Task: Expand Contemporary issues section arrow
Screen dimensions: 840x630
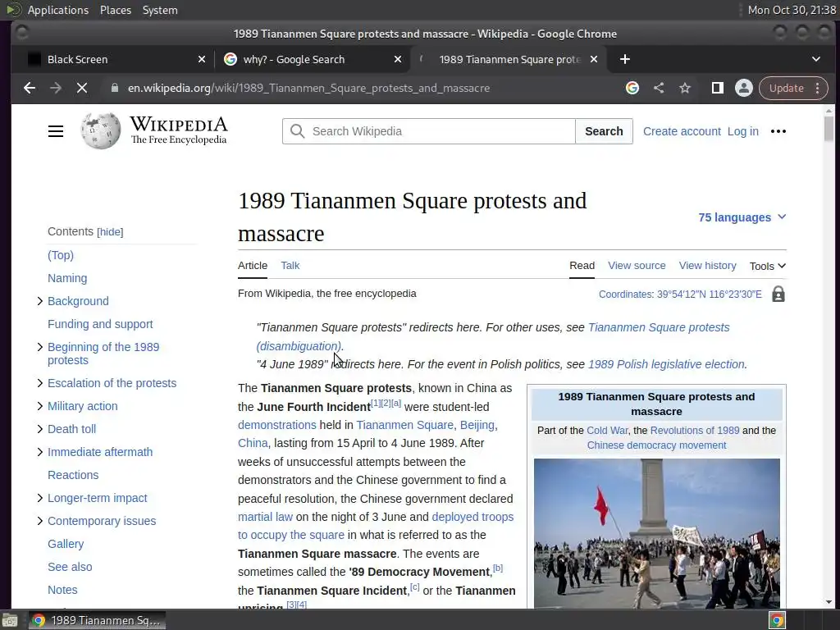Action: [39, 521]
